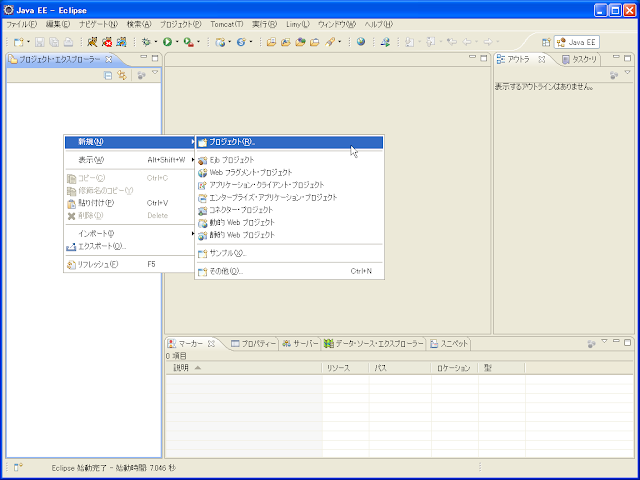Open the Help menu
640x480 pixels.
(379, 24)
